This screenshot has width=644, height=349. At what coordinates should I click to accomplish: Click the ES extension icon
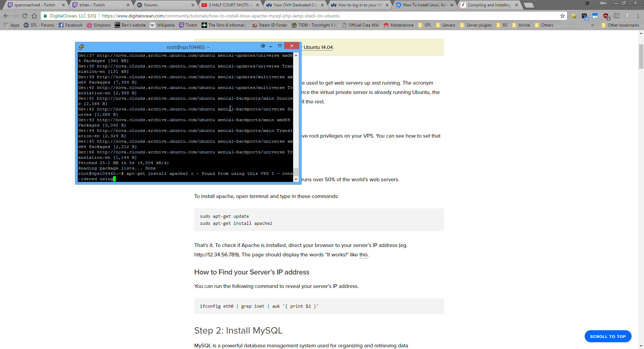coord(616,16)
